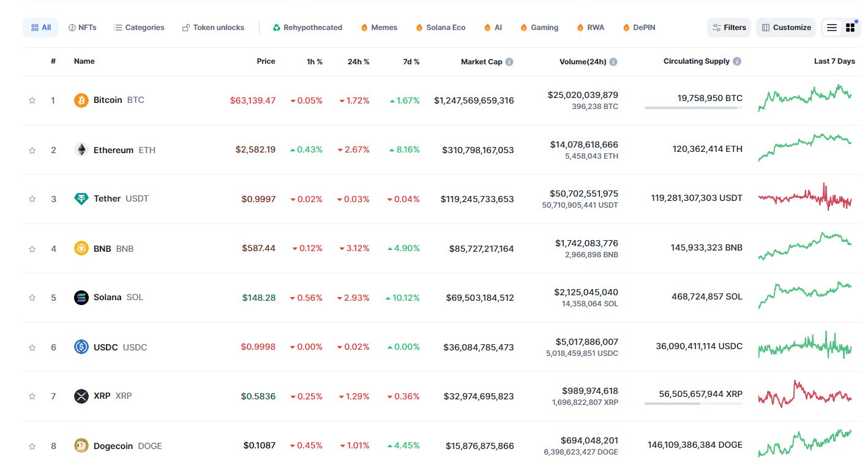This screenshot has width=868, height=468.
Task: Open Bitcoin 7-day sparkline chart
Action: pos(805,99)
